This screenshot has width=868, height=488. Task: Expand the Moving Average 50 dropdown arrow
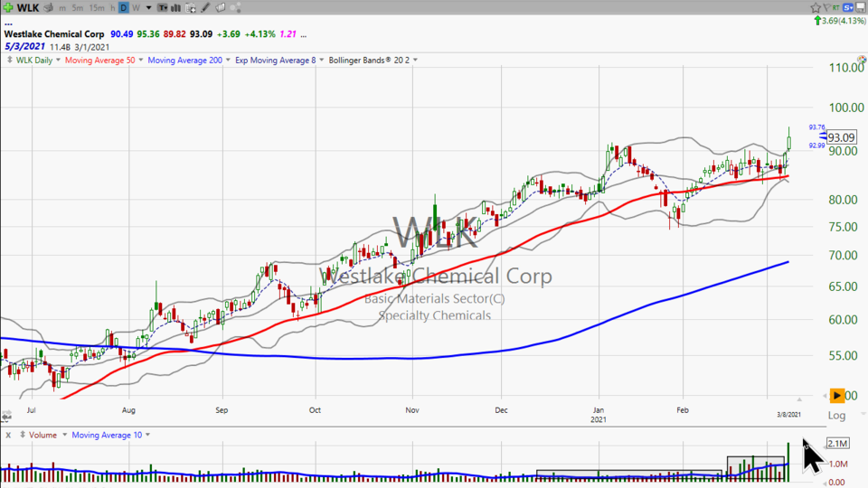pyautogui.click(x=141, y=60)
